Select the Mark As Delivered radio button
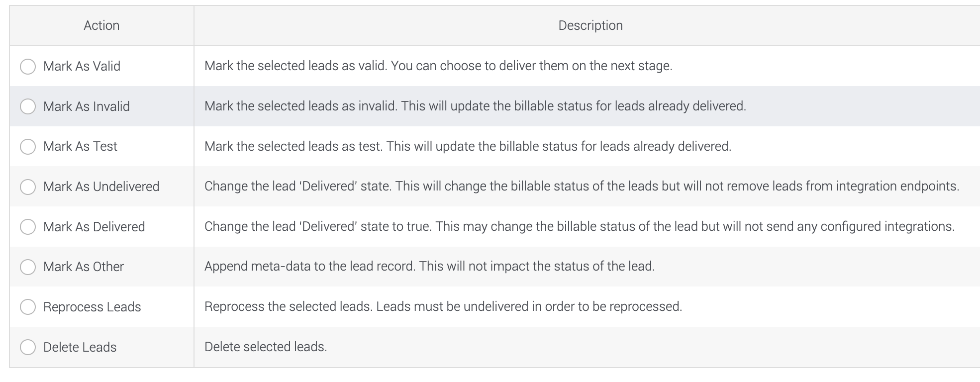The height and width of the screenshot is (382, 980). pyautogui.click(x=28, y=227)
